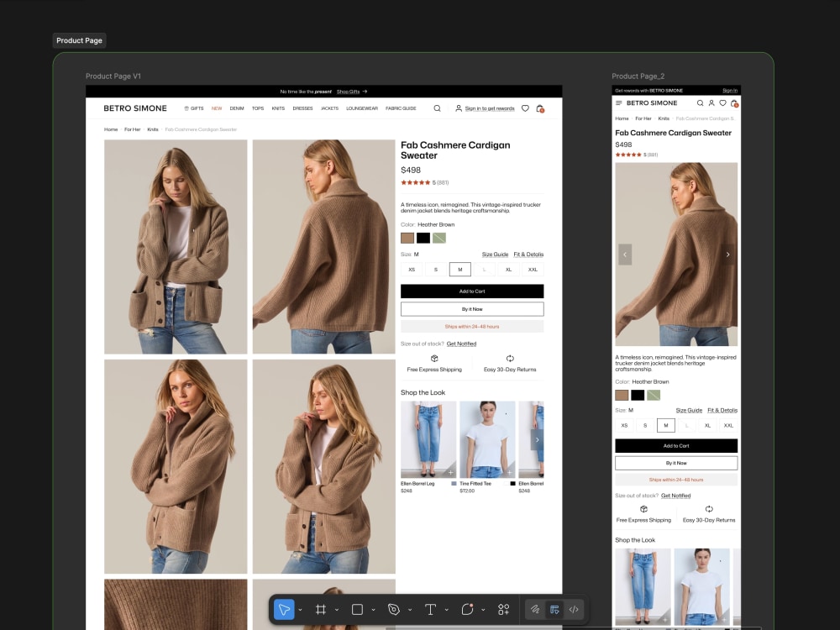Click the NEW nav item
The width and height of the screenshot is (840, 630).
click(x=217, y=108)
